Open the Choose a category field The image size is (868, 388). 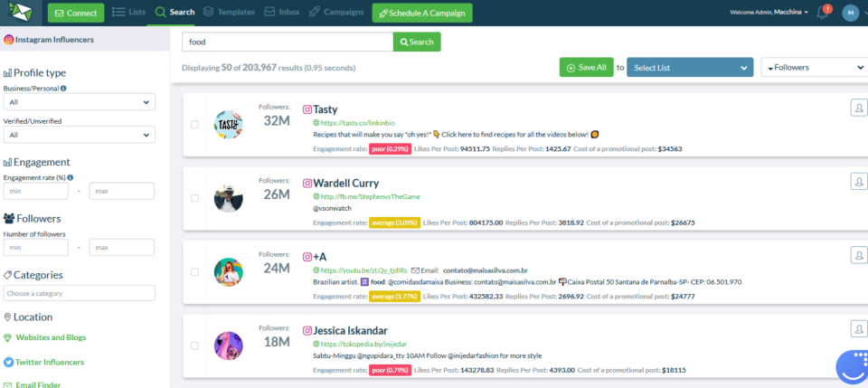coord(80,293)
